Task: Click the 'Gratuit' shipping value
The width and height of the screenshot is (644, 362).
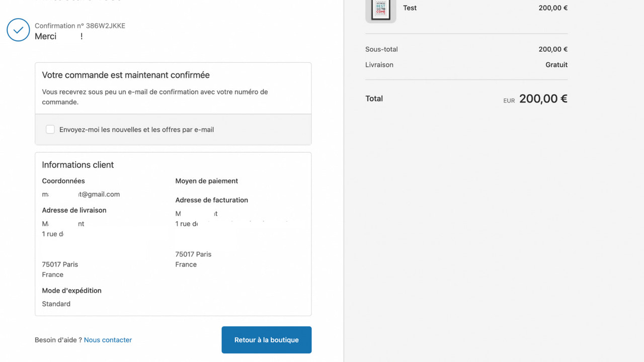Action: pyautogui.click(x=556, y=65)
